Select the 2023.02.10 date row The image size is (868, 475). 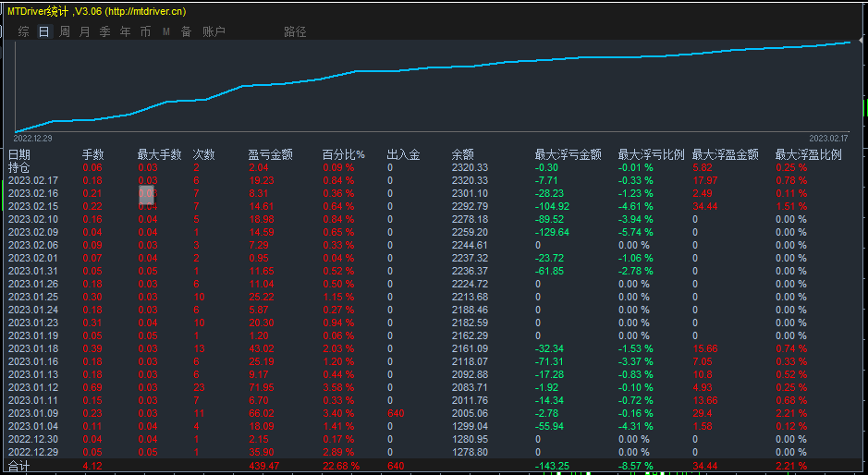tap(33, 219)
